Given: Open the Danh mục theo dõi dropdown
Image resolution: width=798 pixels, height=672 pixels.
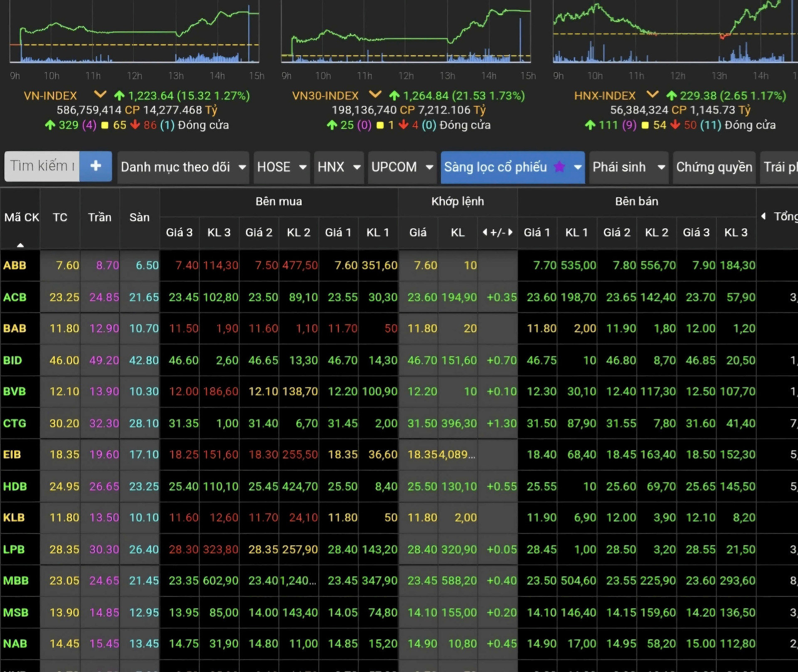Looking at the screenshot, I should [183, 167].
